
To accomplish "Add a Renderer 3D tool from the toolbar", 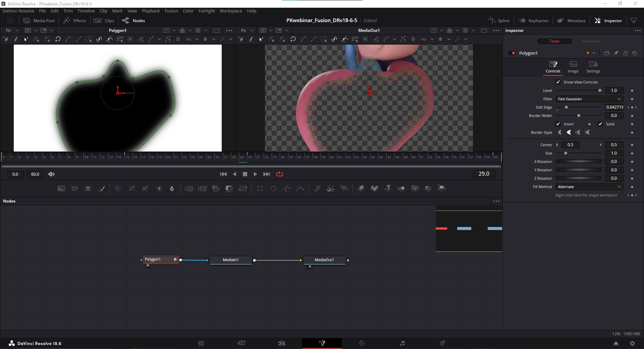I will 442,188.
